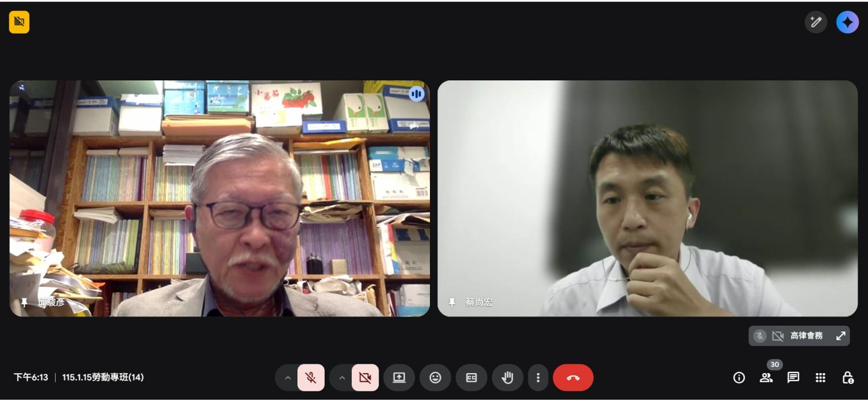Raise hand using the hand icon
This screenshot has width=868, height=402.
(x=507, y=378)
